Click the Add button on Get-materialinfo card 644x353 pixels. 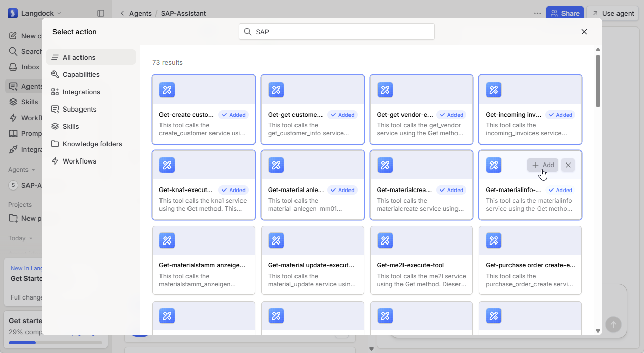(543, 165)
